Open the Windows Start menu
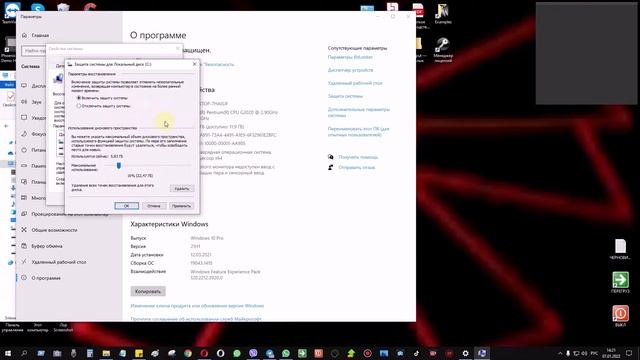The height and width of the screenshot is (360, 640). [8, 353]
